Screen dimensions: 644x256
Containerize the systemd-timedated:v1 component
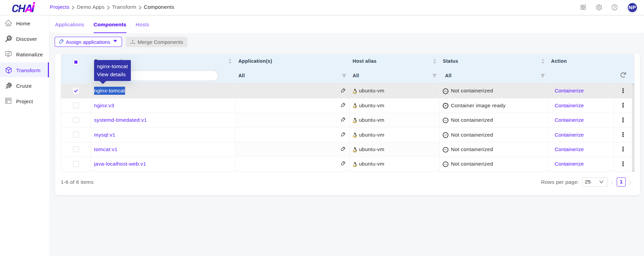(569, 120)
